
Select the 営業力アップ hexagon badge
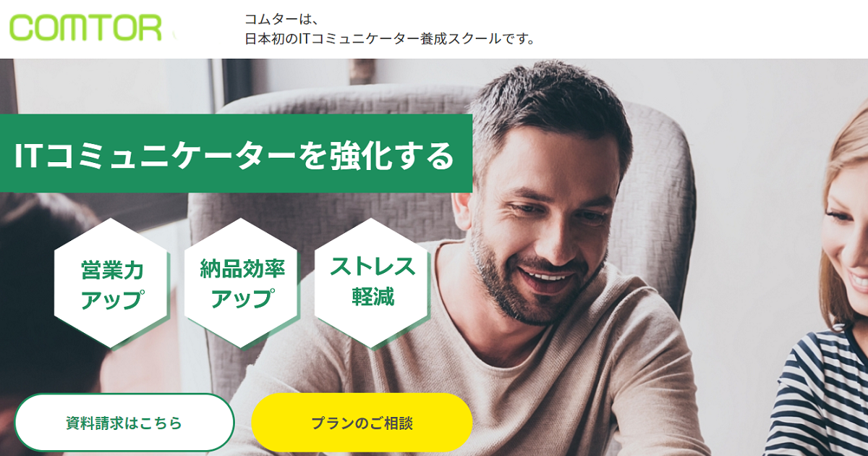(112, 284)
